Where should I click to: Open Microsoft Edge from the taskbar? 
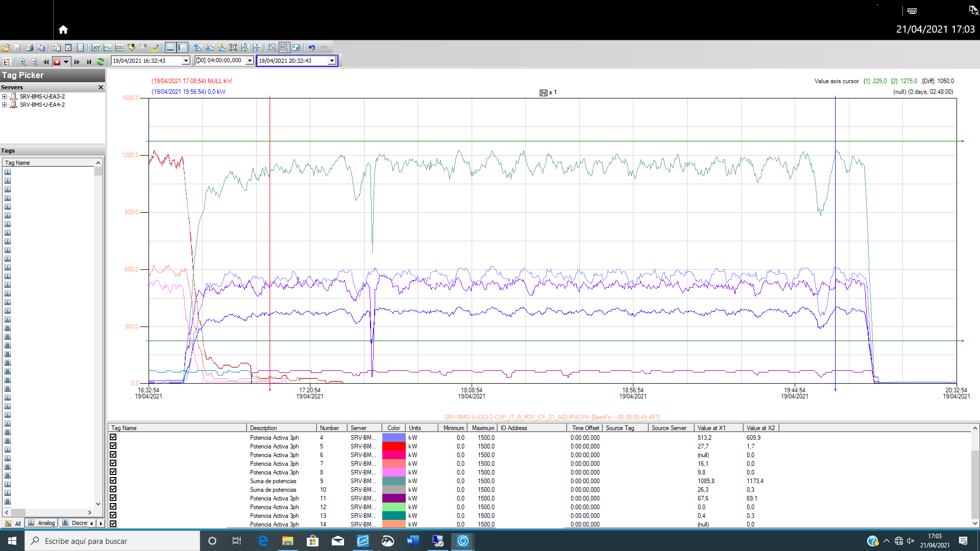(263, 541)
